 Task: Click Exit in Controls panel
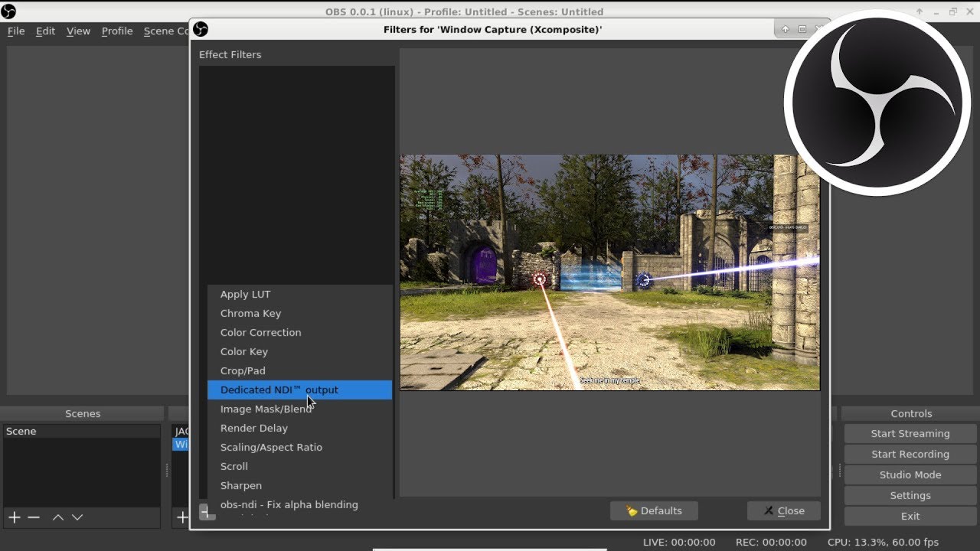pos(910,516)
